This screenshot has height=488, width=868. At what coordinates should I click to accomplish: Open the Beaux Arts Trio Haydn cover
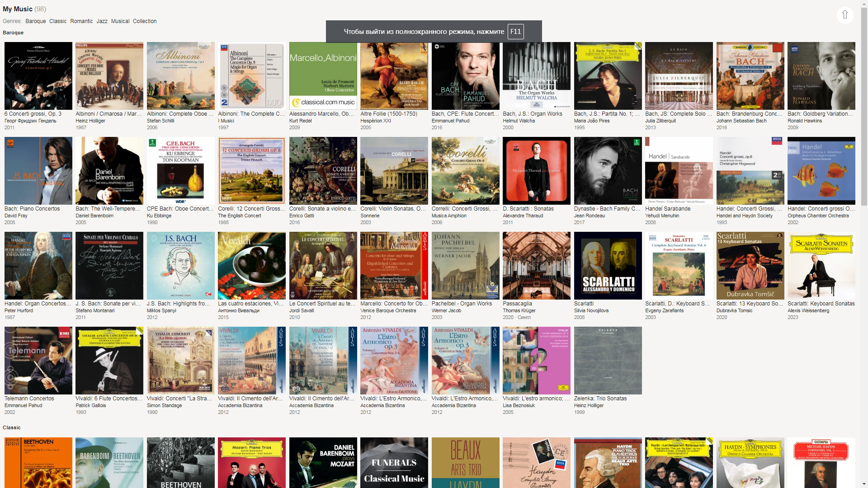click(x=466, y=463)
